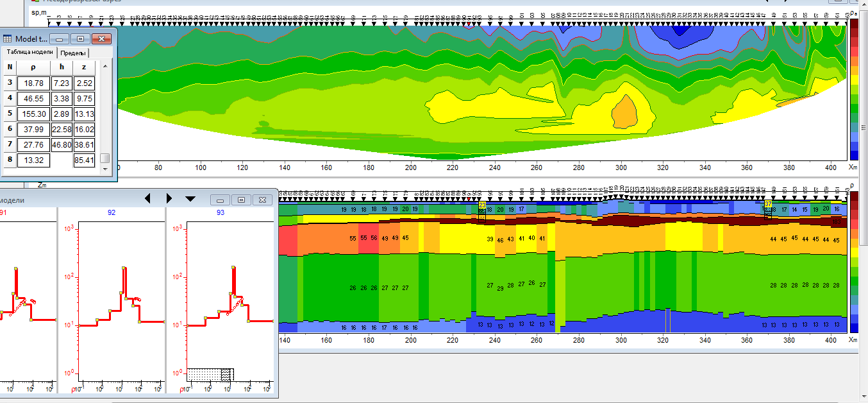
Task: Maximize the model curves window
Action: [241, 200]
